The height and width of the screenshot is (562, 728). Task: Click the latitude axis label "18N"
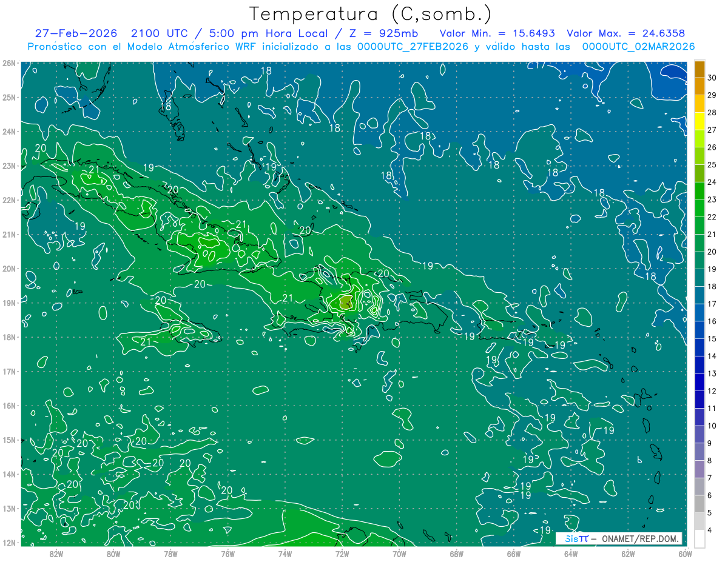point(9,337)
